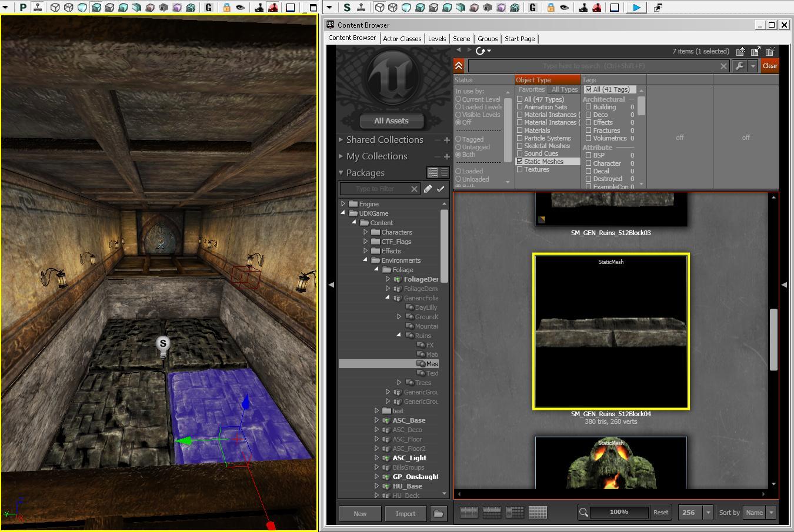794x532 pixels.
Task: Toggle game view G in right viewport toolbar
Action: coord(532,8)
